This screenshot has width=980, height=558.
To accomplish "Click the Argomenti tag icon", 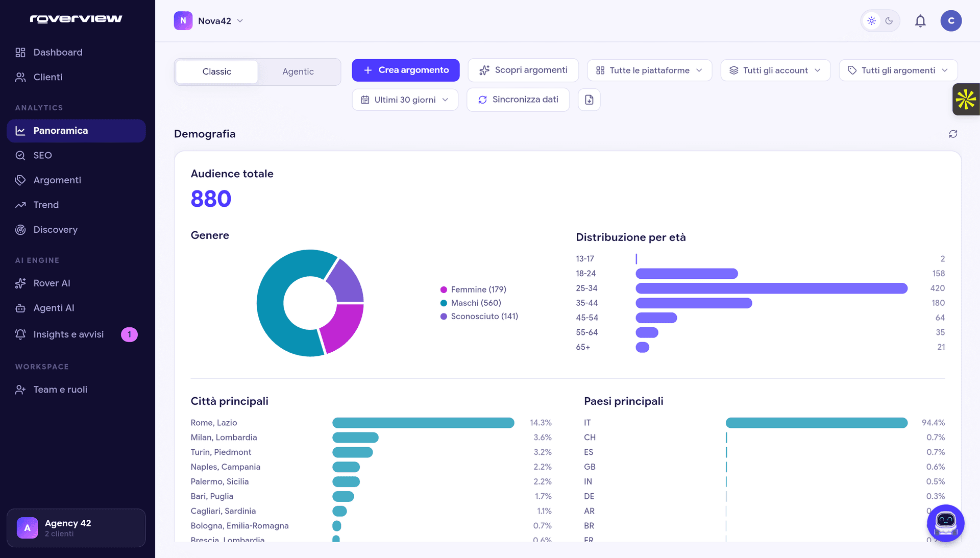I will 20,180.
